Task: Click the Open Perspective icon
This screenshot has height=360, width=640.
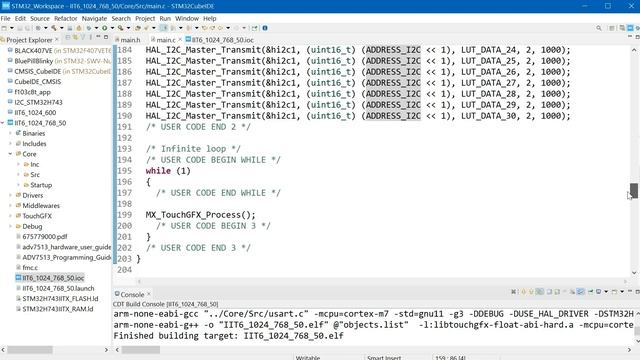Action: [x=611, y=28]
